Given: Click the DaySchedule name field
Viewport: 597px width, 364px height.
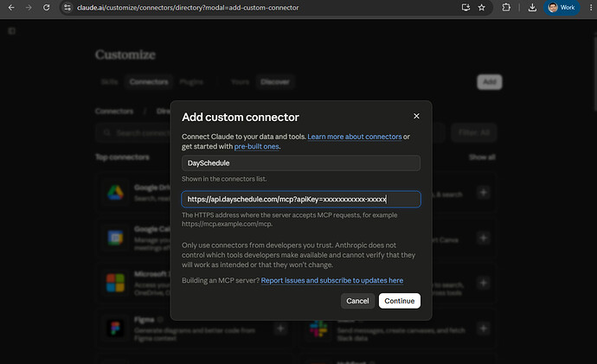Looking at the screenshot, I should [301, 163].
